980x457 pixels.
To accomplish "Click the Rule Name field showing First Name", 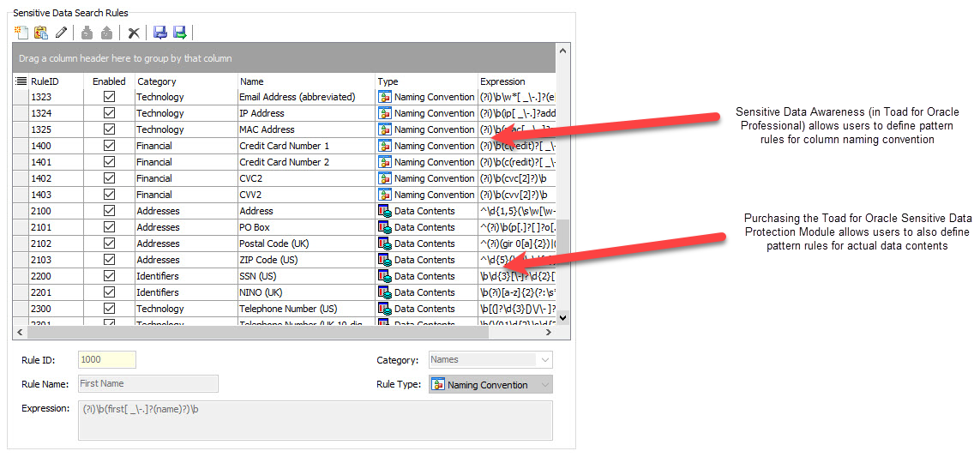I will click(x=148, y=383).
